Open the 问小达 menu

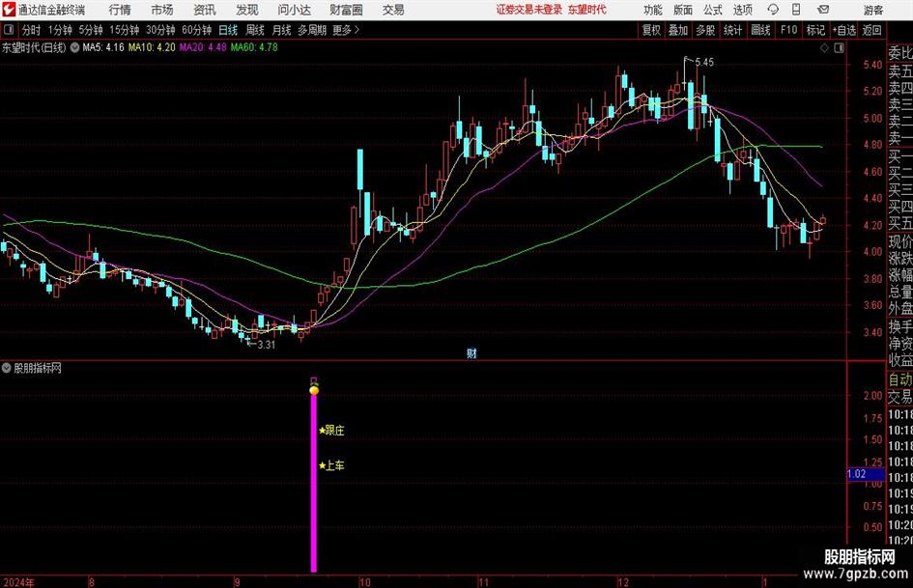click(294, 10)
